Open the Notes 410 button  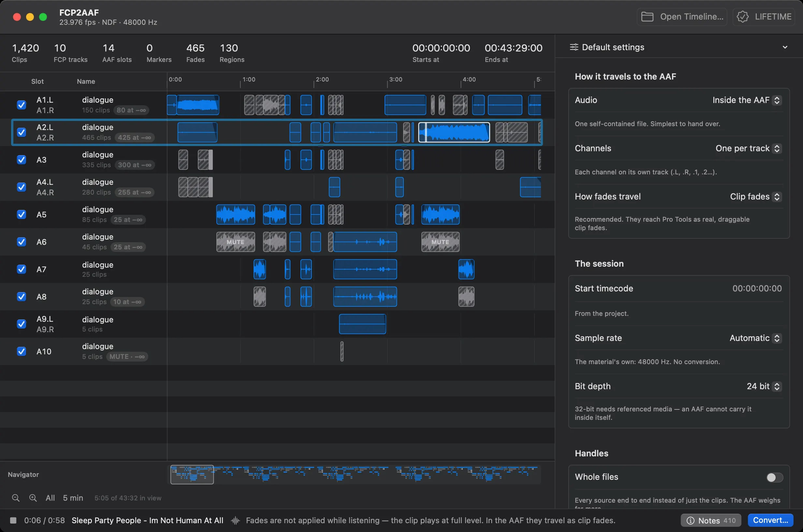[711, 521]
